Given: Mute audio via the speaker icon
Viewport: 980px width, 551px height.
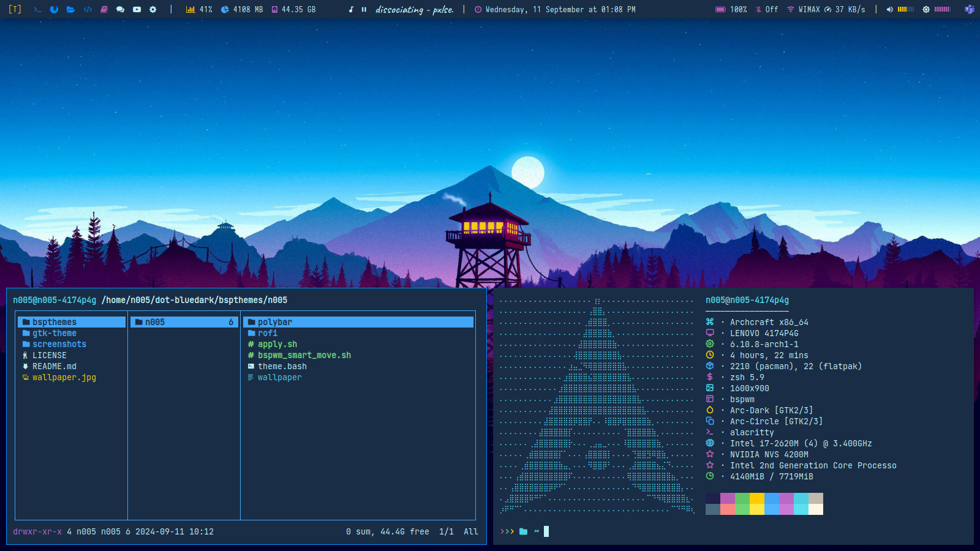Looking at the screenshot, I should coord(890,9).
